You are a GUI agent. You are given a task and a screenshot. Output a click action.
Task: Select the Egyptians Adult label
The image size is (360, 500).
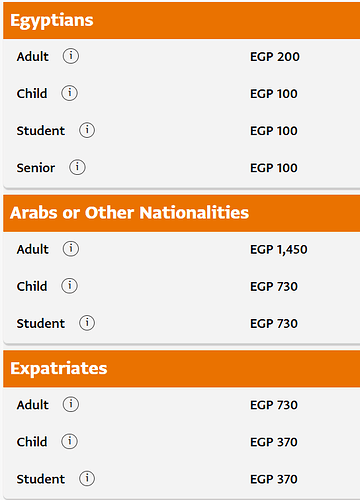[x=33, y=57]
